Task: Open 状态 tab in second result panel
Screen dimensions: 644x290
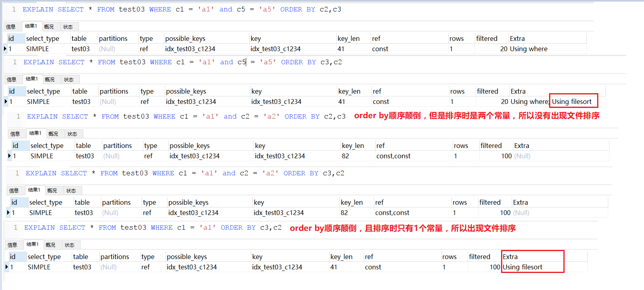Action: coord(69,80)
